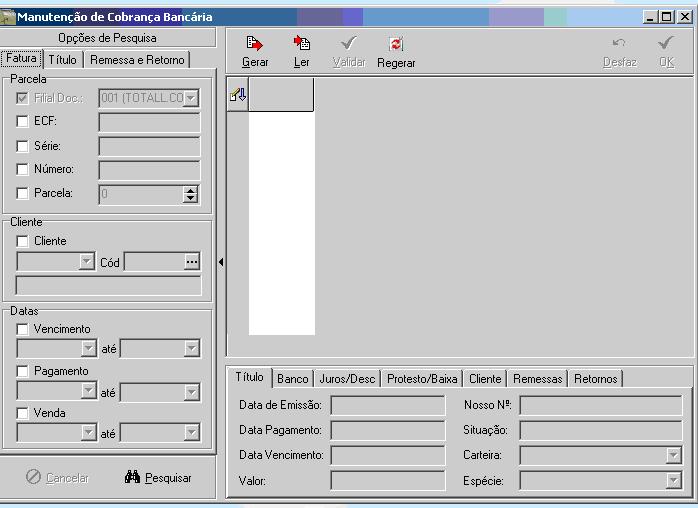This screenshot has width=698, height=508.
Task: Switch to the Remessa e Retorno tab
Action: coord(138,60)
